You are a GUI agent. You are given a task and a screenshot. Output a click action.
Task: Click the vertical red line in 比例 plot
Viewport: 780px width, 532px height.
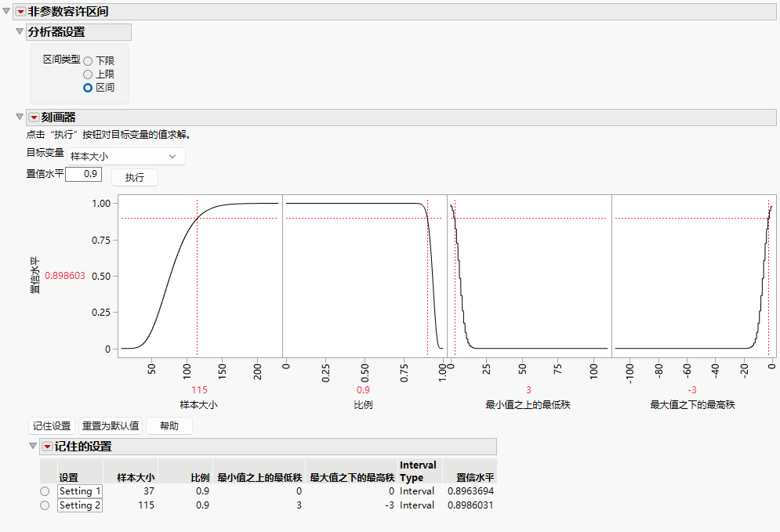pyautogui.click(x=427, y=278)
